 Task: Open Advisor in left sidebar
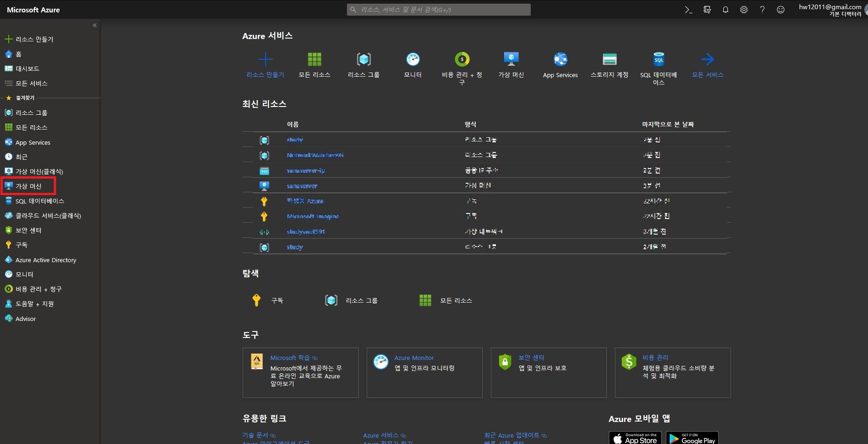click(20, 319)
